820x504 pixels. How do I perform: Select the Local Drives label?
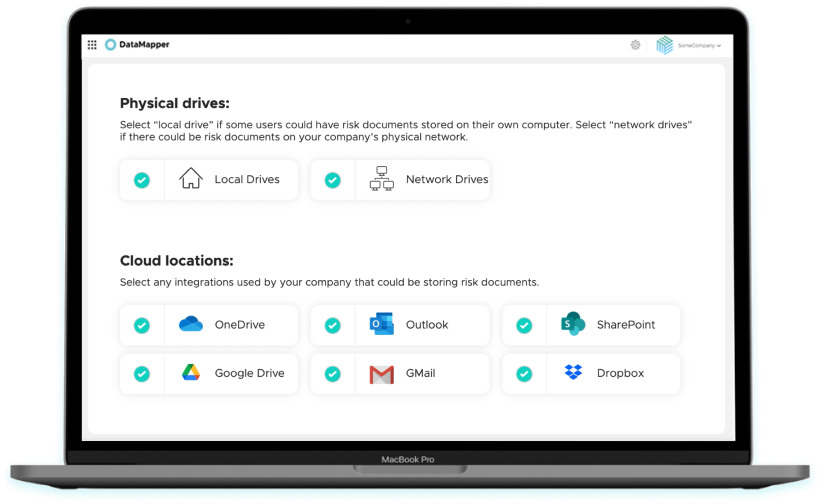[247, 179]
